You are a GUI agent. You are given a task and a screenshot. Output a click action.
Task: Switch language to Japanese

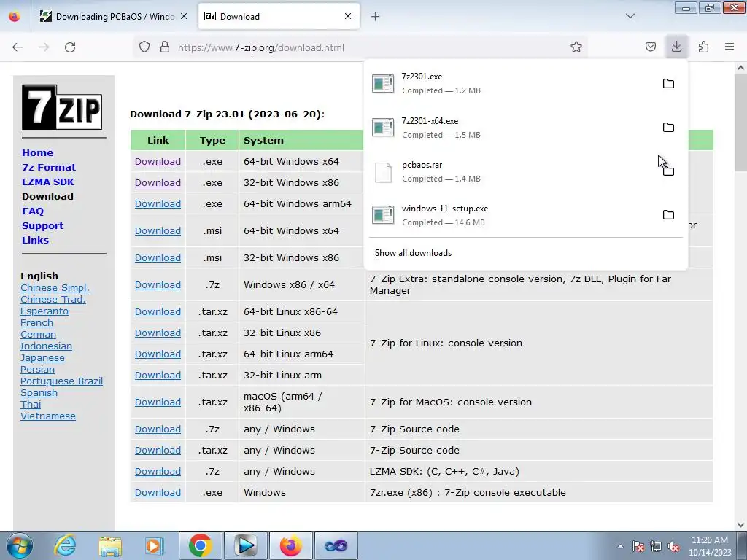pyautogui.click(x=42, y=357)
